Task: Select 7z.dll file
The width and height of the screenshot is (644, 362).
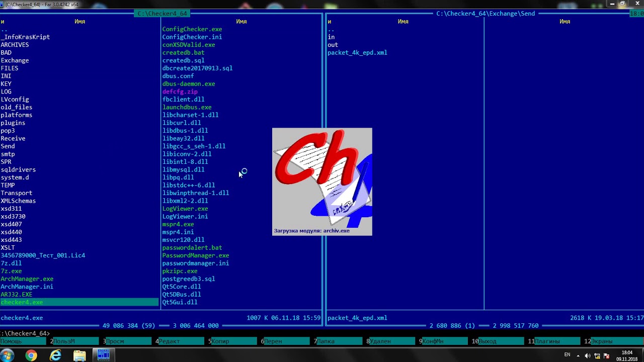Action: (11, 263)
